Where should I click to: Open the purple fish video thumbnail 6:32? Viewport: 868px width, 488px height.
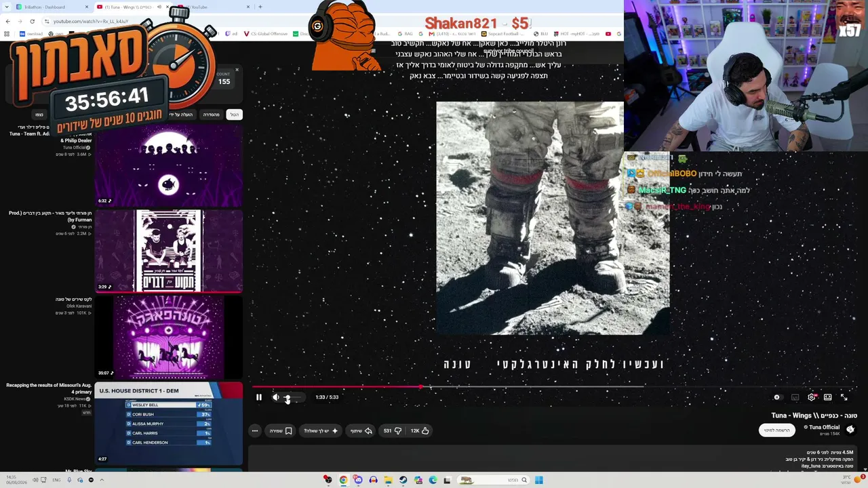[x=168, y=166]
